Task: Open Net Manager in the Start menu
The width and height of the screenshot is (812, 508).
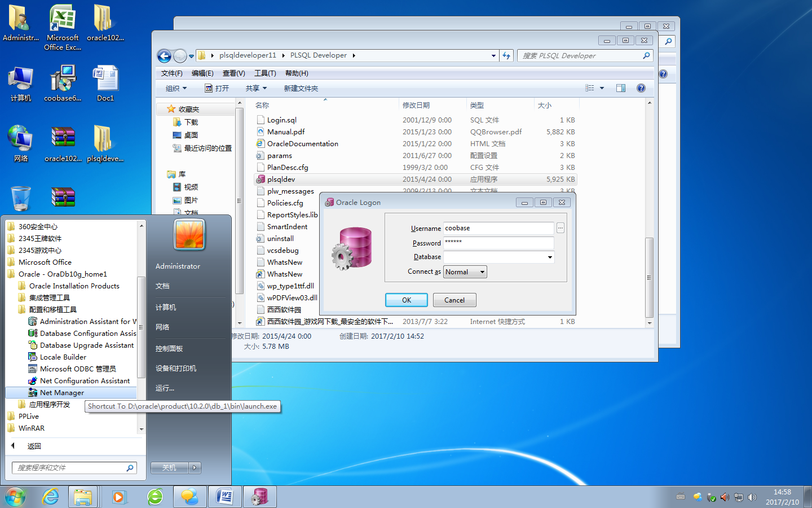Action: [x=71, y=392]
